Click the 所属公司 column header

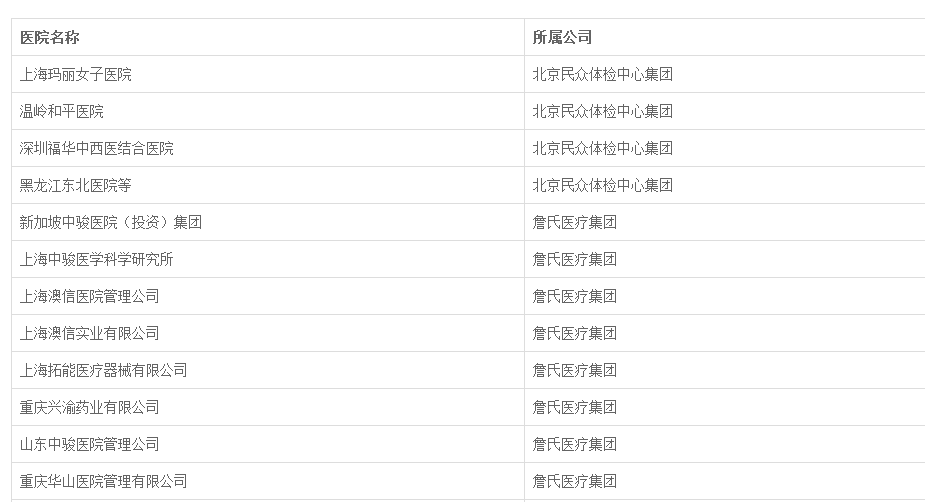pos(562,37)
